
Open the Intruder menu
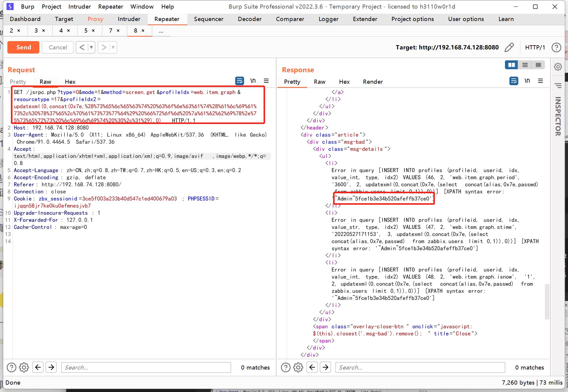click(x=80, y=7)
